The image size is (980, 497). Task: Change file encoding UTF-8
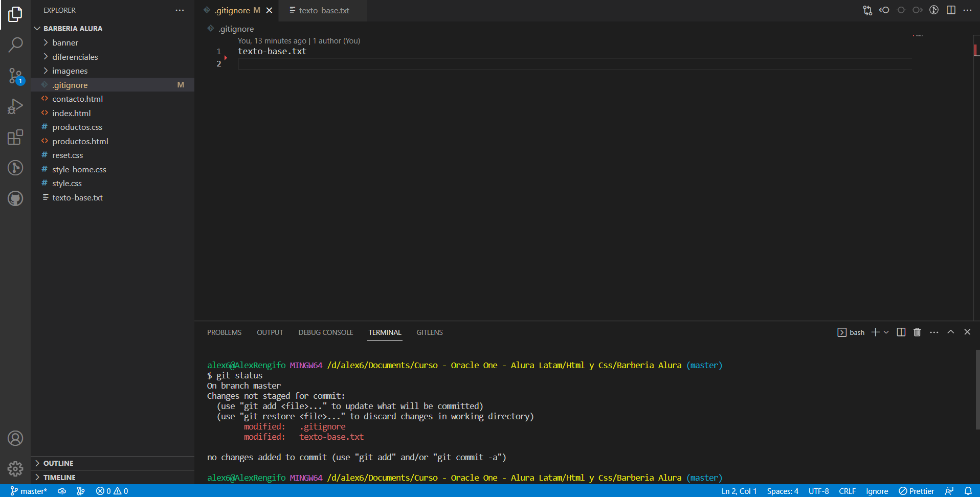[818, 491]
